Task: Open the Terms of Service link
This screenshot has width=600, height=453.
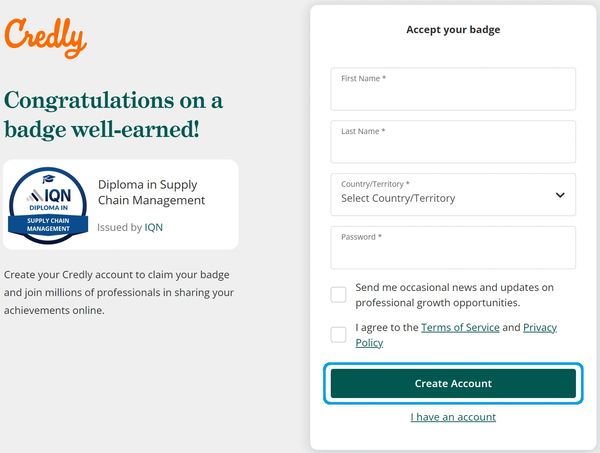Action: (x=459, y=327)
